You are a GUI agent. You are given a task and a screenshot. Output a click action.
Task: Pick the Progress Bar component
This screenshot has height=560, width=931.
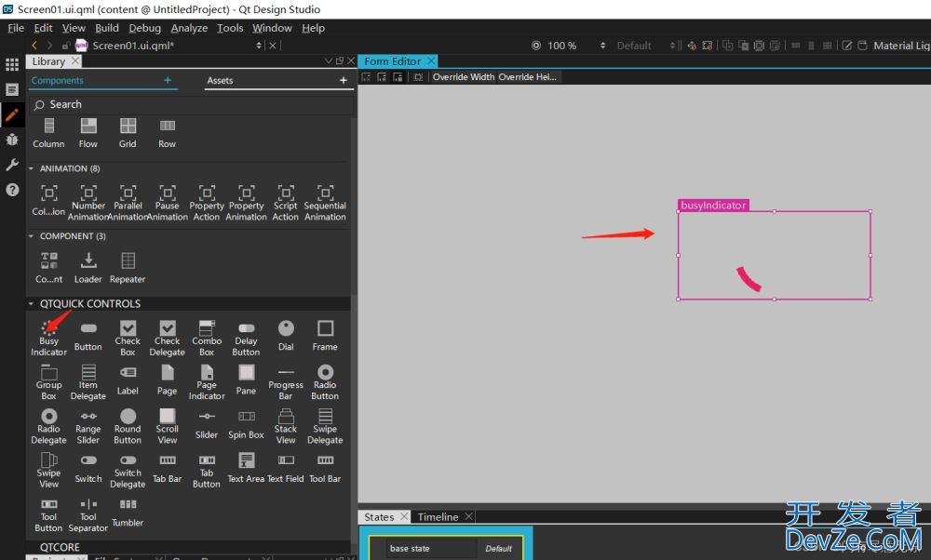286,382
